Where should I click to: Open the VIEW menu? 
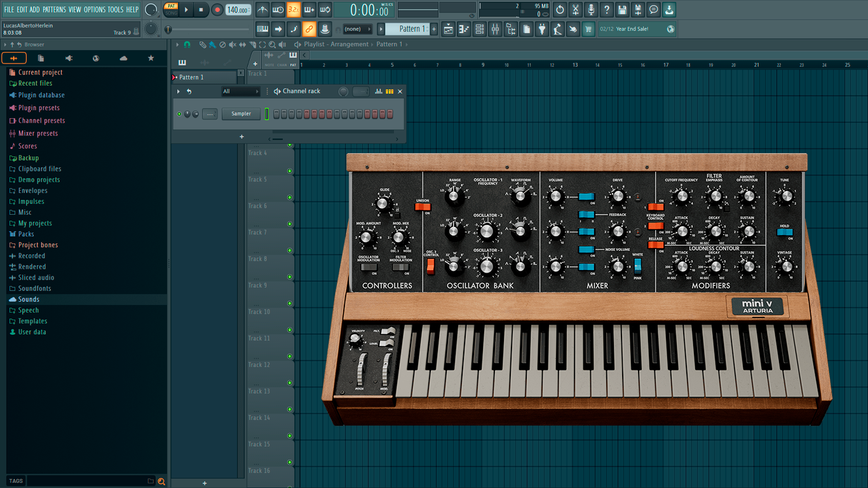click(75, 10)
